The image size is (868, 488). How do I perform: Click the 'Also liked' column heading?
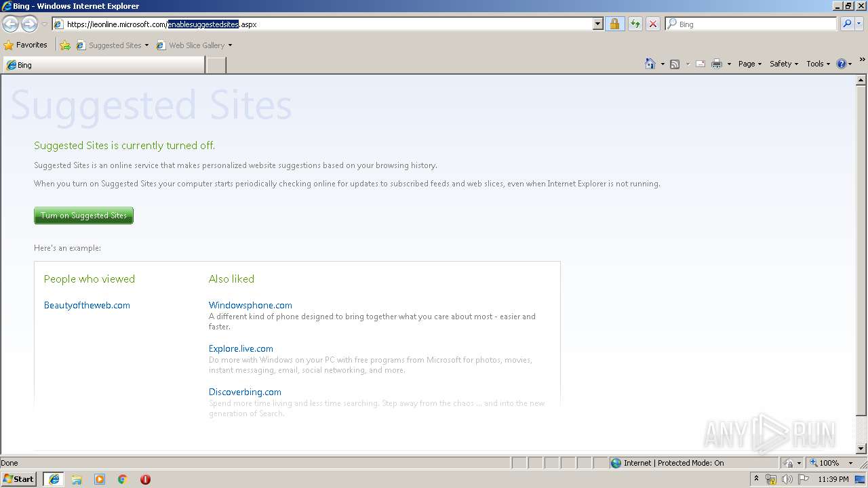(x=231, y=279)
